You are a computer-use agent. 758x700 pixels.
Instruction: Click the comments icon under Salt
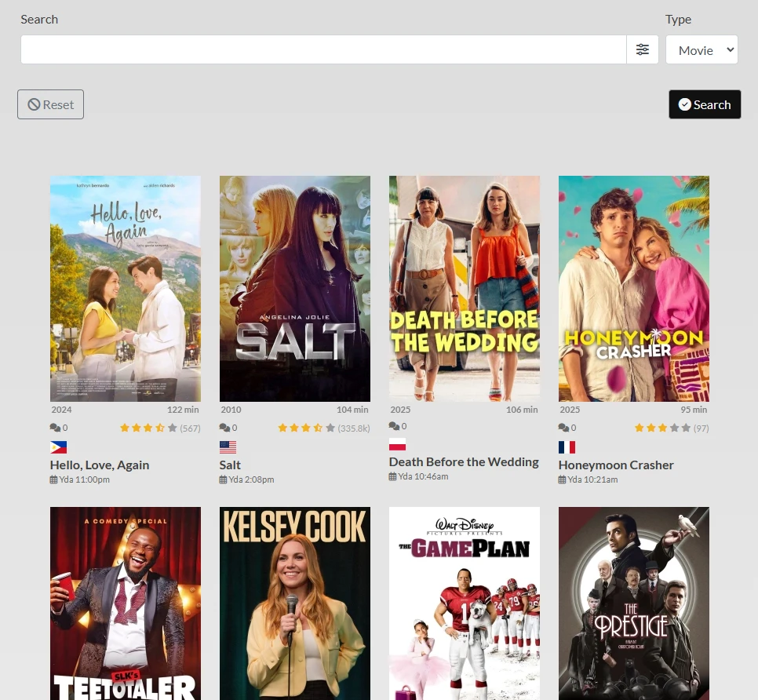(x=224, y=428)
